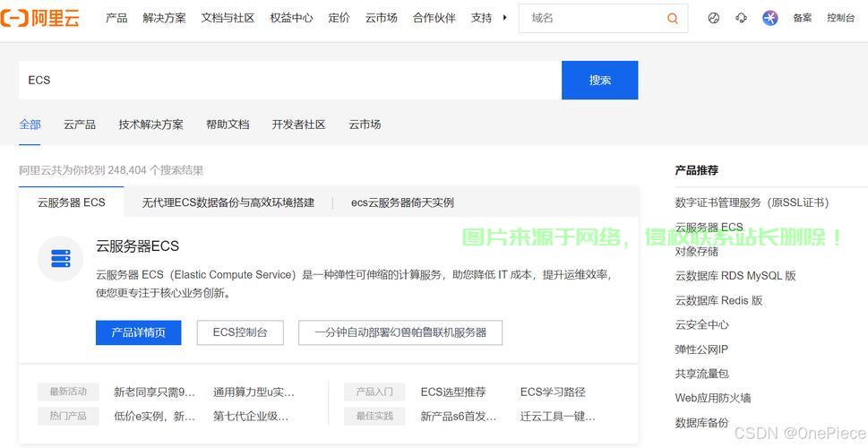
Task: Open the ECS选型推荐 link
Action: (x=453, y=392)
